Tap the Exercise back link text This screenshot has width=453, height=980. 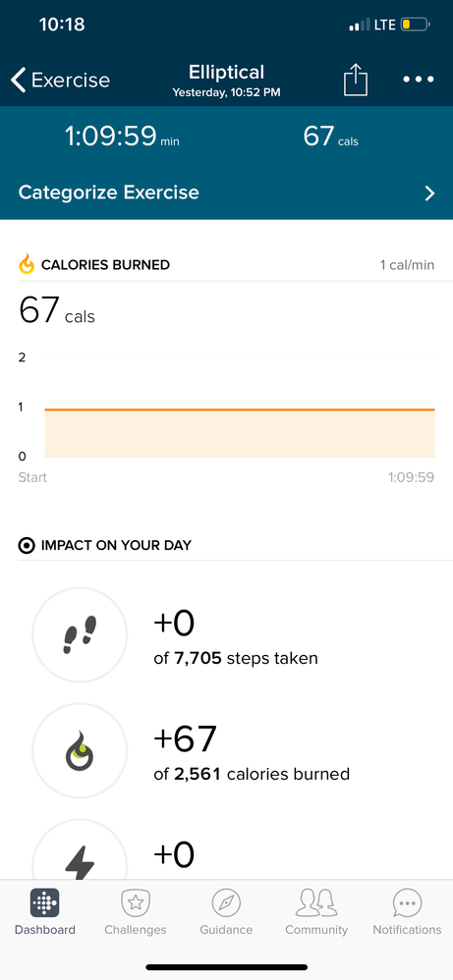tap(70, 81)
